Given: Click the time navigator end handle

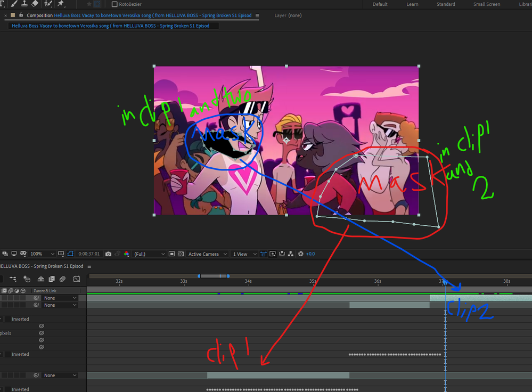Looking at the screenshot, I should pyautogui.click(x=228, y=276).
